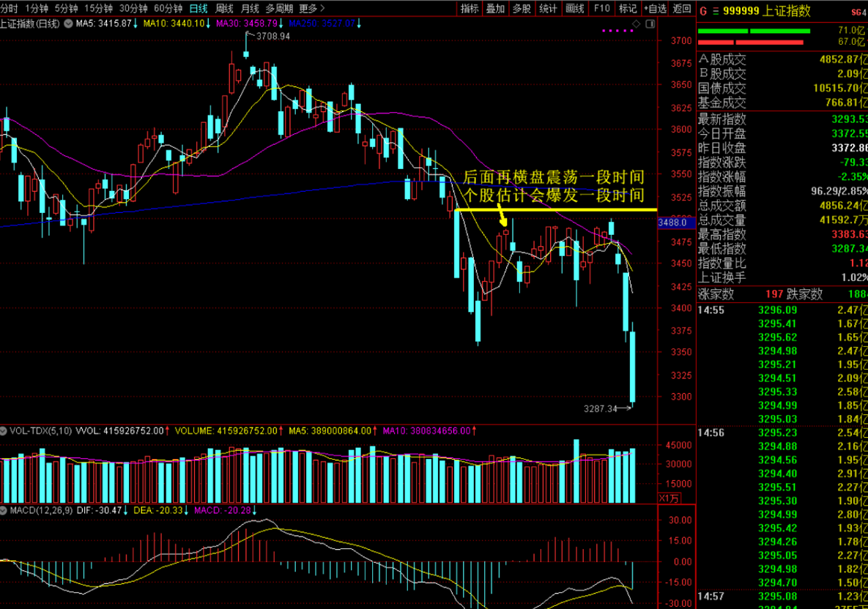Screen dimensions: 868x609
Task: Switch to the 周线 weekly period
Action: [x=224, y=9]
